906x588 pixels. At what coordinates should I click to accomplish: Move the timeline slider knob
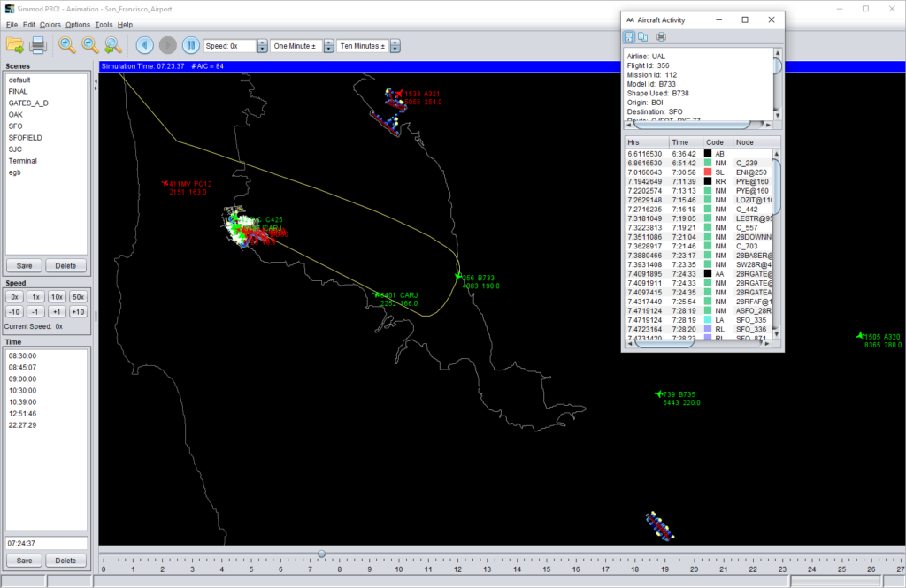[x=322, y=554]
